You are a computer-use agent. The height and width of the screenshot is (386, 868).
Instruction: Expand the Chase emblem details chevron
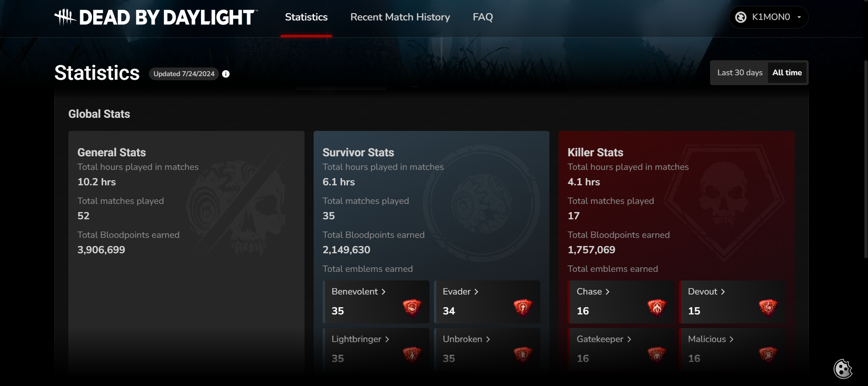[x=607, y=292]
